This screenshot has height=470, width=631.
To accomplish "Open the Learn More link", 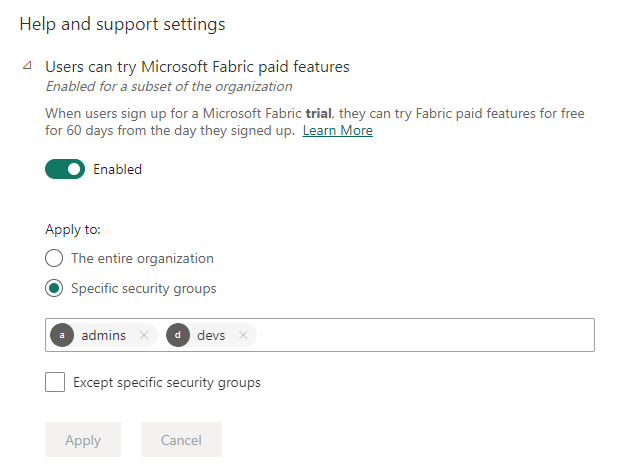I will (x=338, y=131).
